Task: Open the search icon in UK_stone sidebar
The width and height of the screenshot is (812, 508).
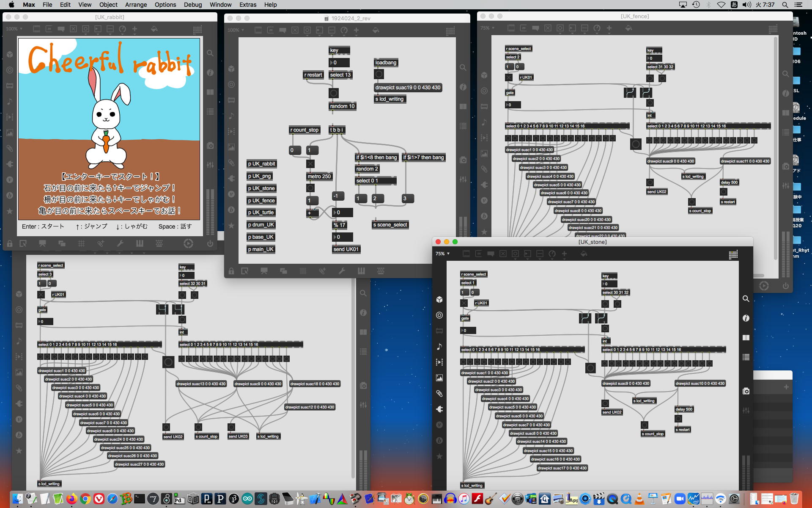Action: tap(746, 298)
